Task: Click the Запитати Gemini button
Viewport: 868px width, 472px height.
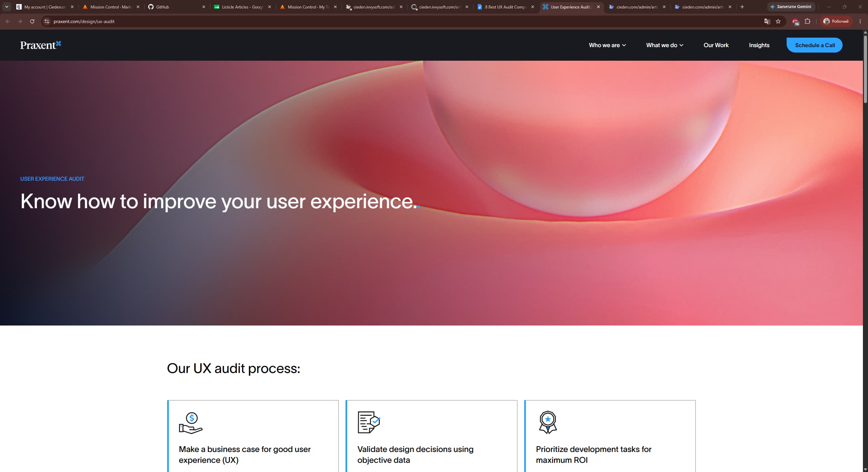Action: [x=791, y=7]
